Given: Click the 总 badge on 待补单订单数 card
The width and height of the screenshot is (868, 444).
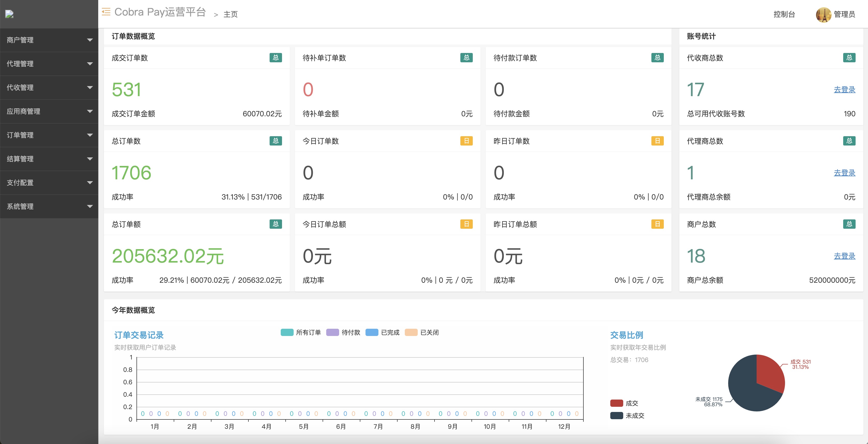Looking at the screenshot, I should pos(466,58).
